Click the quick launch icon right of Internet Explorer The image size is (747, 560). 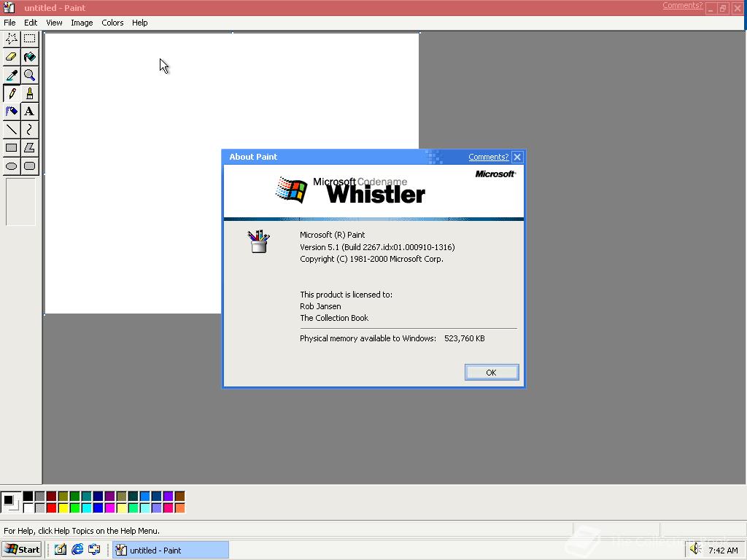(x=94, y=550)
